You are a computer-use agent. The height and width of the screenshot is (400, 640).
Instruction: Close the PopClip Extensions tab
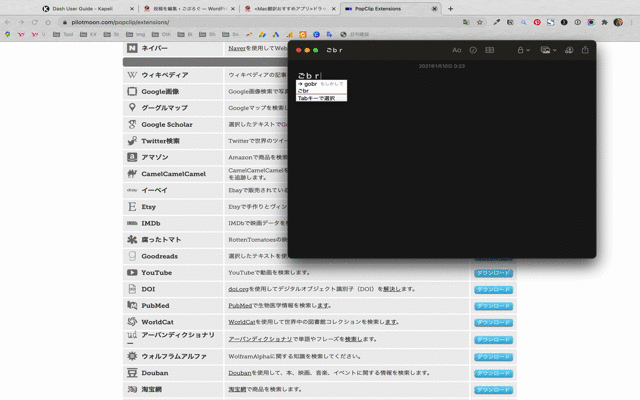coord(435,9)
